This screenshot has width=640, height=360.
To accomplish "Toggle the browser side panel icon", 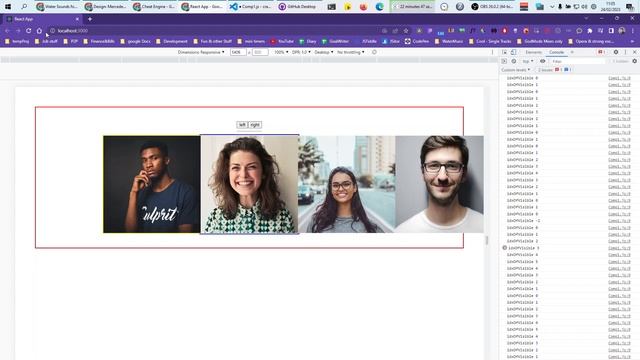I will (x=611, y=31).
